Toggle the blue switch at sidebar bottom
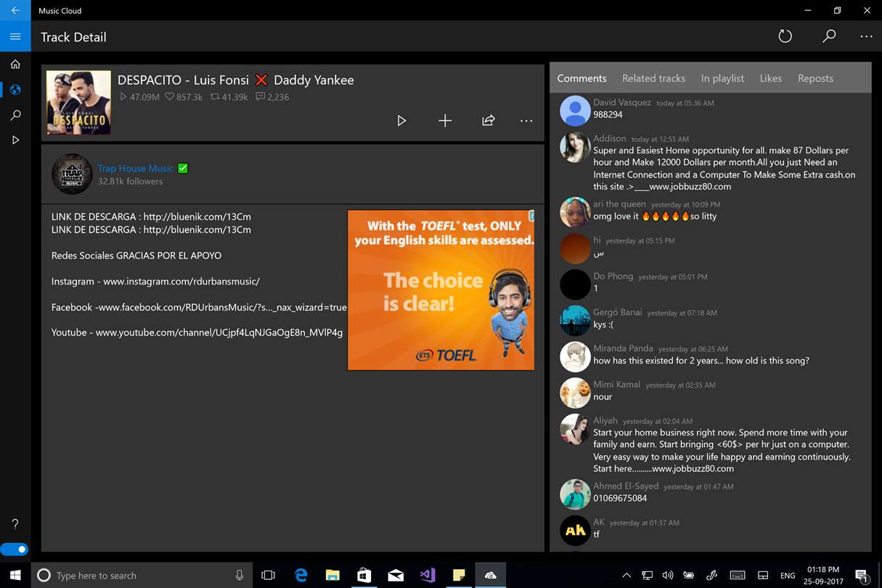This screenshot has height=588, width=882. (14, 550)
